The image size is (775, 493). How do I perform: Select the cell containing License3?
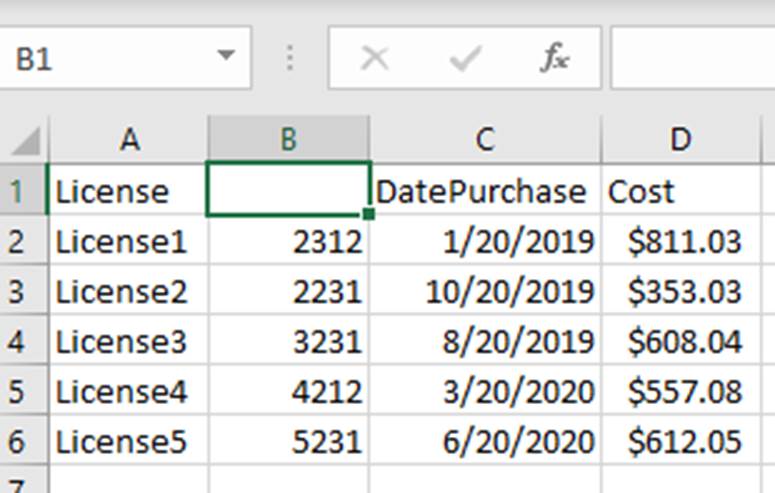(128, 341)
